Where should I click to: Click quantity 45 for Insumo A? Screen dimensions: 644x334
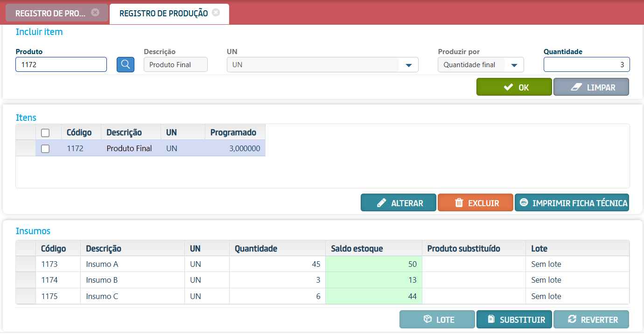pyautogui.click(x=278, y=264)
